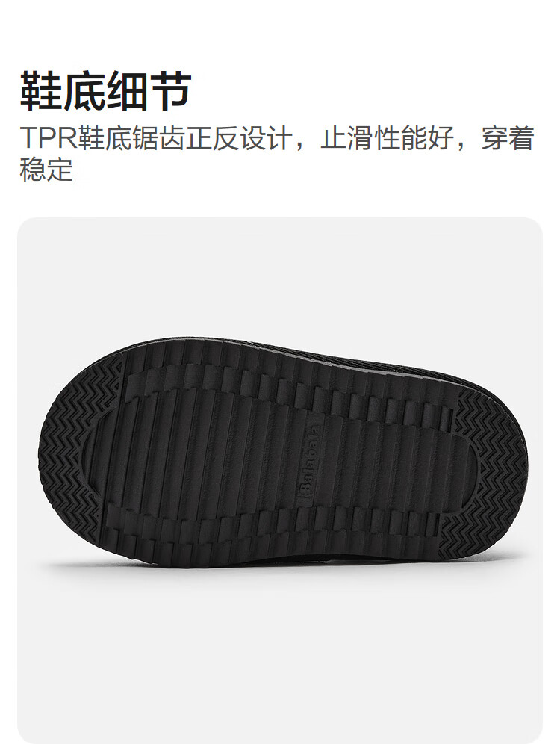Click the word 稳定 on the second line
The width and height of the screenshot is (560, 744).
(x=46, y=170)
